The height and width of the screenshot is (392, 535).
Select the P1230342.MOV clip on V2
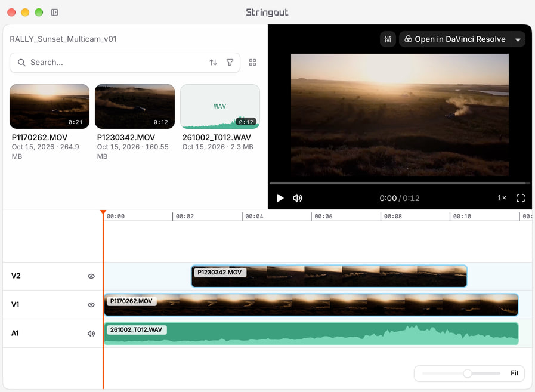click(x=329, y=276)
